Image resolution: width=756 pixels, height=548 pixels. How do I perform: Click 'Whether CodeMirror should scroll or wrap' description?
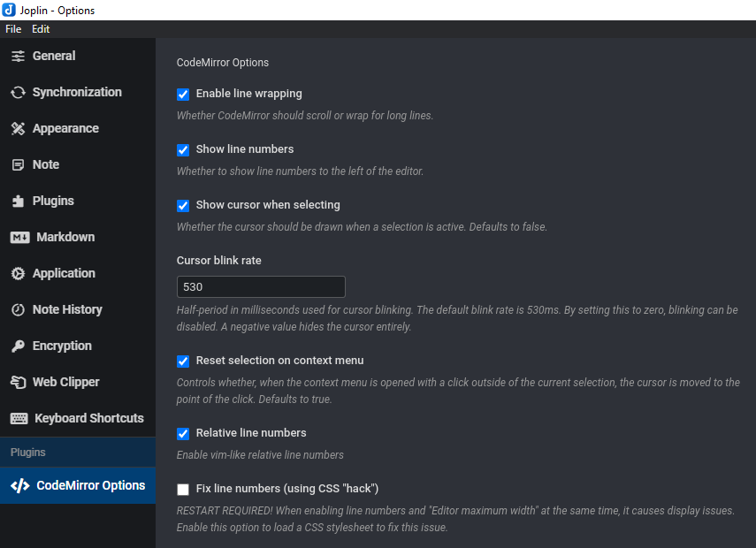[x=305, y=116]
